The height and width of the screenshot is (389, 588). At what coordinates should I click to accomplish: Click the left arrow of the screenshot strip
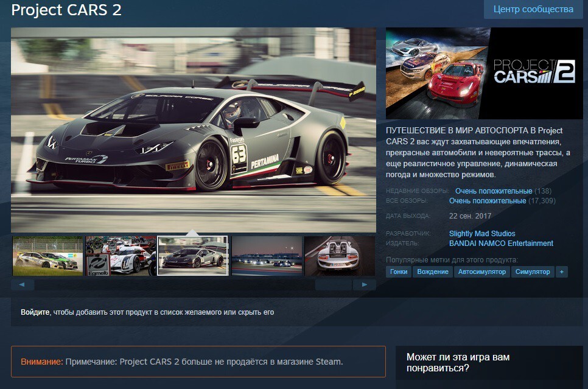pyautogui.click(x=23, y=285)
